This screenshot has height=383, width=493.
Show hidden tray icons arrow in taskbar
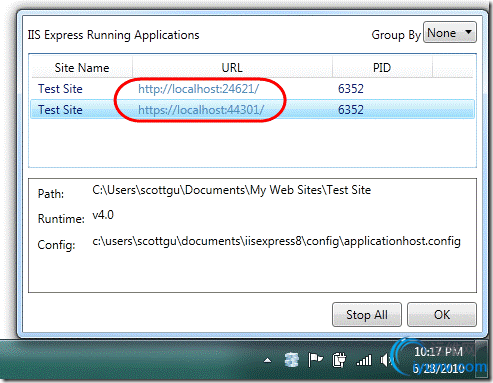[267, 360]
